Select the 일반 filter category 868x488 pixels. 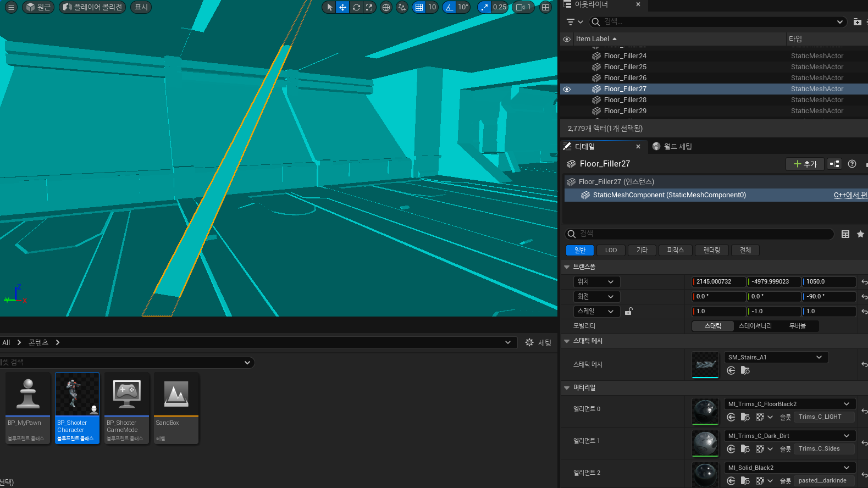580,251
